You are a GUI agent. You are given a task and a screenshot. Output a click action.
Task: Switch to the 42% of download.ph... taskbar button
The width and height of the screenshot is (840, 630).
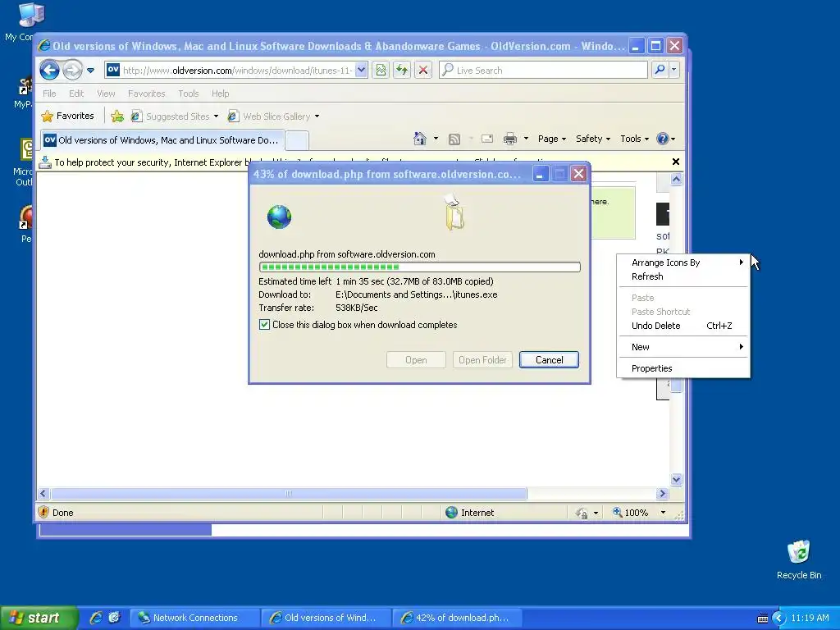[457, 618]
